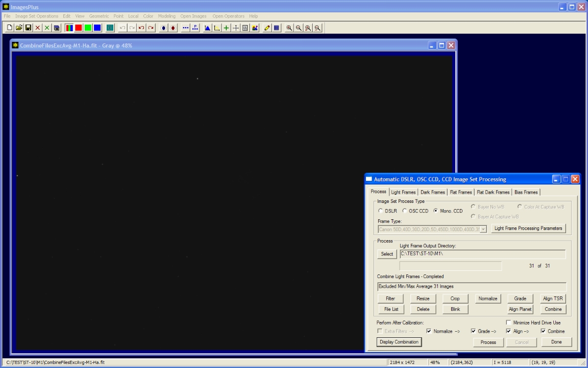This screenshot has width=588, height=368.
Task: Click the blue dots with P icon
Action: pos(195,28)
